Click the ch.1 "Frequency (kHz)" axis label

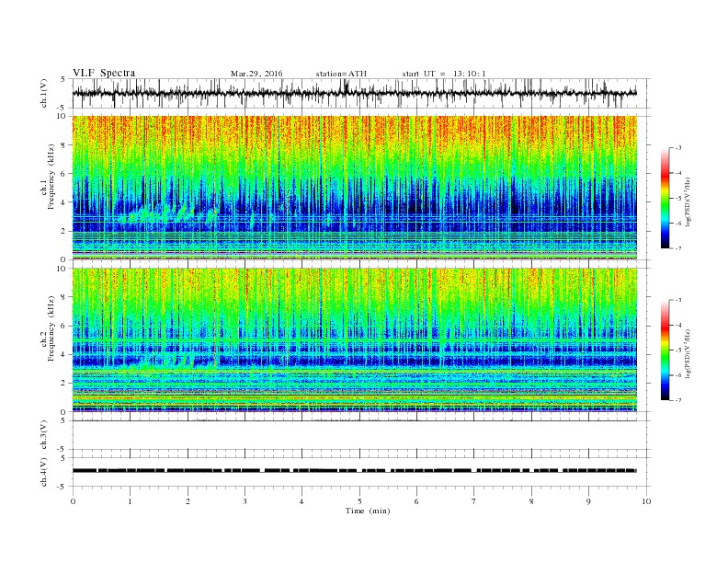tap(51, 177)
